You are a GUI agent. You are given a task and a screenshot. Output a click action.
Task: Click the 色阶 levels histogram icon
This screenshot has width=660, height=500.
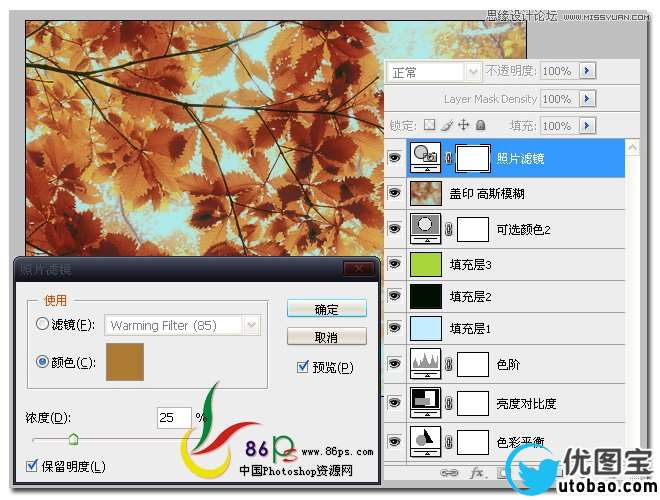(425, 364)
